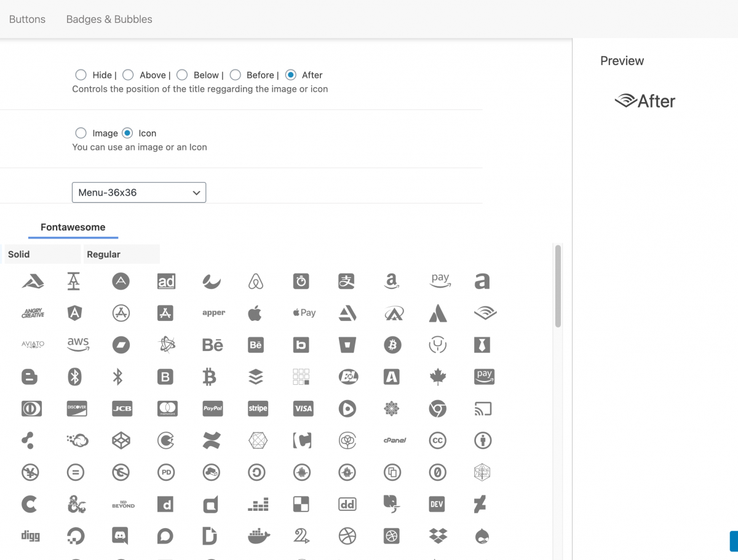This screenshot has height=560, width=738.
Task: Pick the AWS icon
Action: click(x=78, y=345)
